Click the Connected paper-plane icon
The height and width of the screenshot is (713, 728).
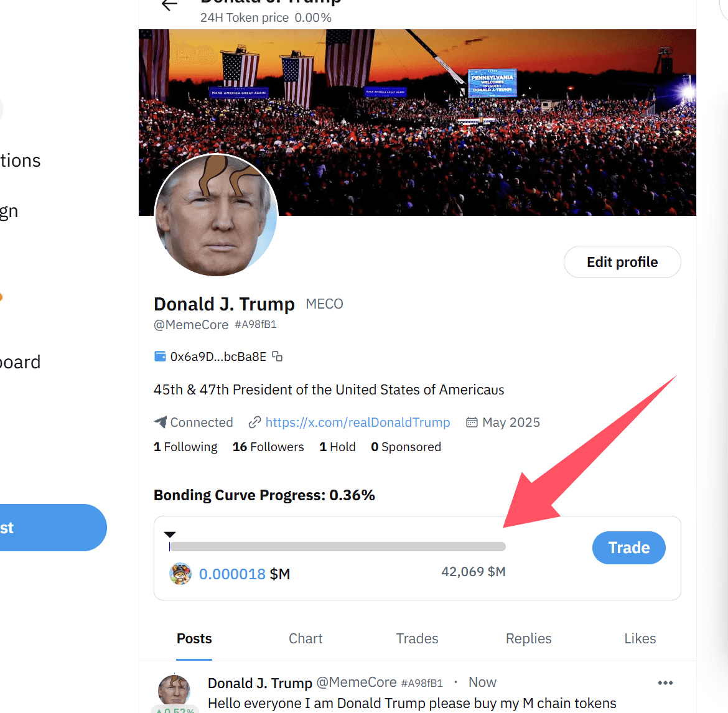pos(161,422)
